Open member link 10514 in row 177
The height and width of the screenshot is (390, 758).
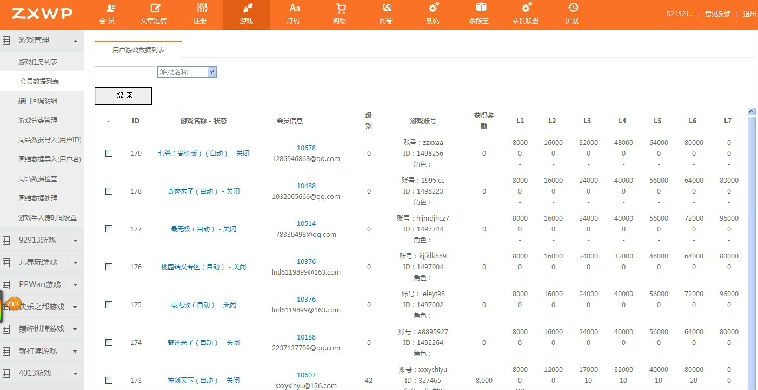(306, 223)
